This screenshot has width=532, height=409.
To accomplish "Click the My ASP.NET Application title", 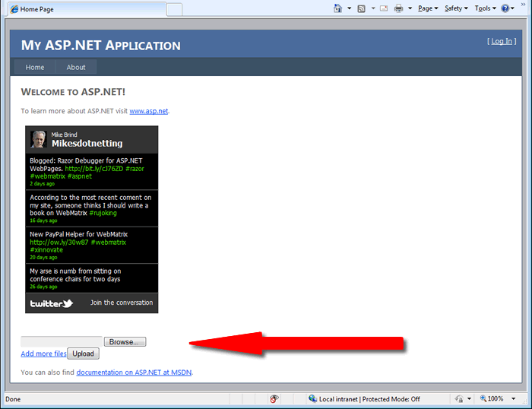I will coord(101,46).
